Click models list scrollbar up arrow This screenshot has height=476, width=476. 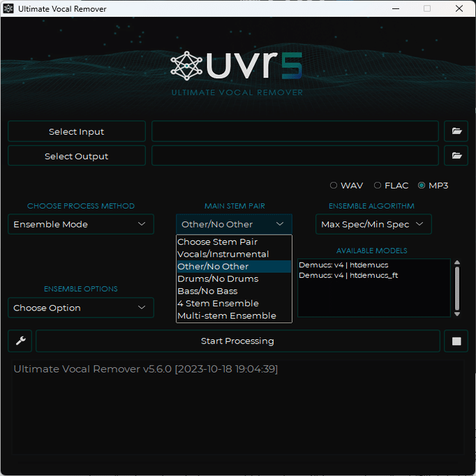click(457, 262)
